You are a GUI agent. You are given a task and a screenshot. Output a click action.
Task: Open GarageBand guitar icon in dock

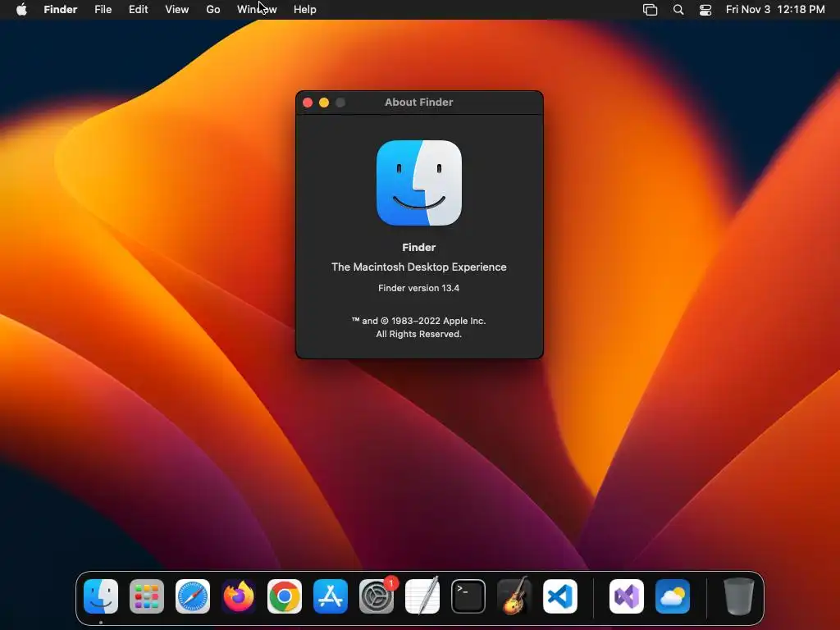pos(514,596)
